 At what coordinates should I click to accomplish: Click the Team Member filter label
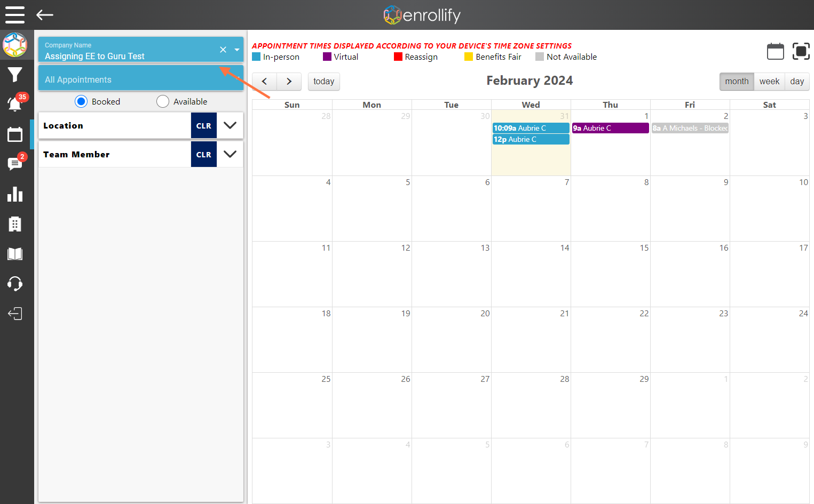coord(76,154)
